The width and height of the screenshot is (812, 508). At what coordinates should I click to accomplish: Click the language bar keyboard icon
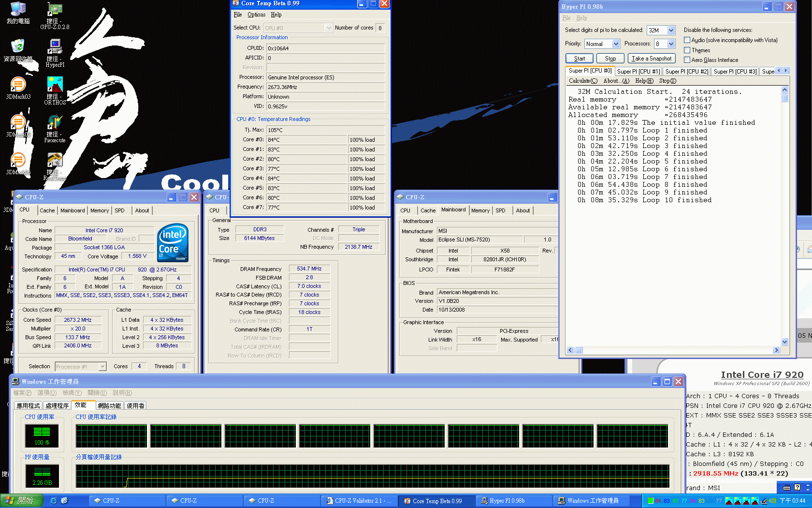coord(786,487)
